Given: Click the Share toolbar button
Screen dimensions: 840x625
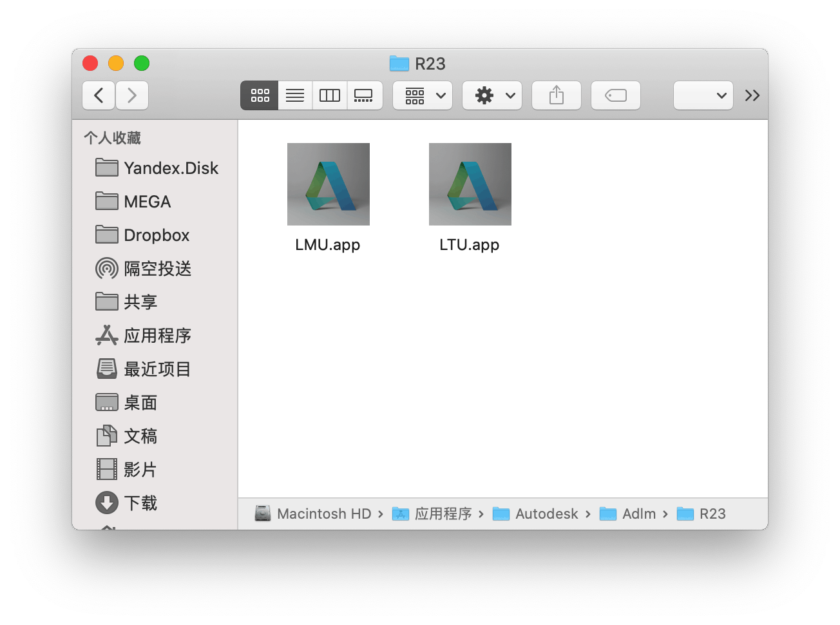Looking at the screenshot, I should [x=557, y=95].
